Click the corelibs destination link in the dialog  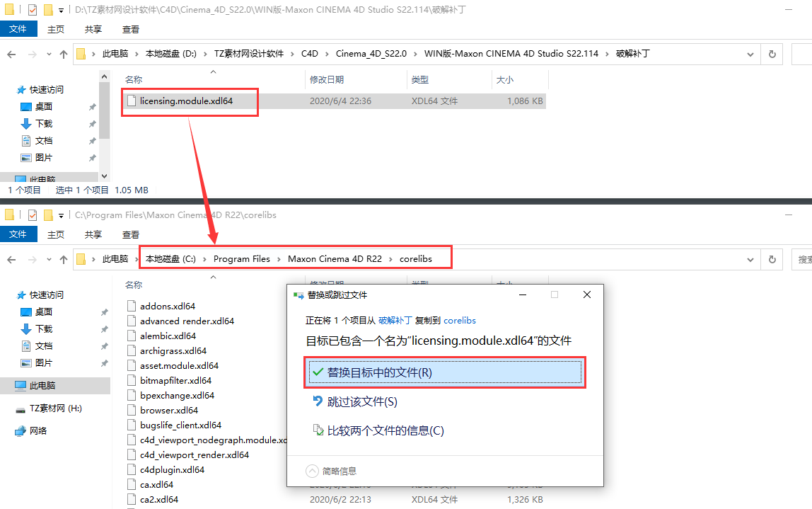point(460,320)
